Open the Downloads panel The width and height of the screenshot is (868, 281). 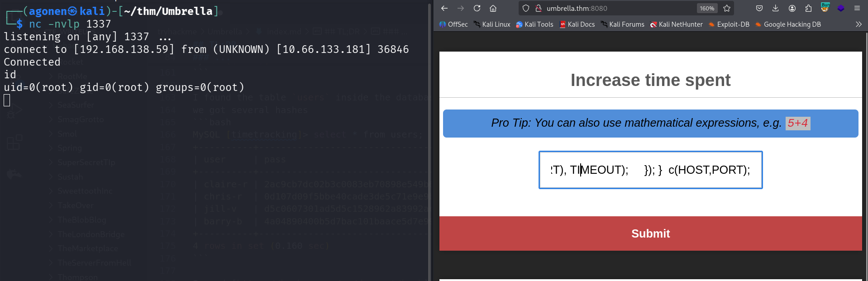pos(776,8)
